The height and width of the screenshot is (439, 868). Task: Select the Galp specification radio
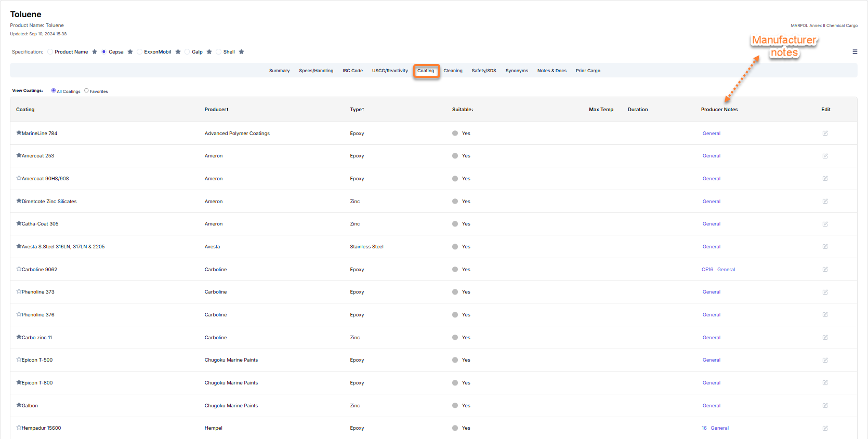[x=187, y=52]
